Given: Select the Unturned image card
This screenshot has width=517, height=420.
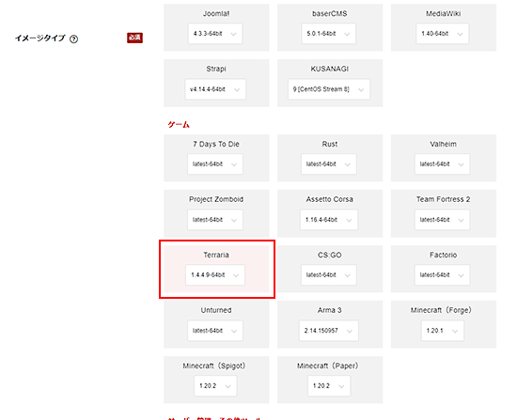Looking at the screenshot, I should [216, 324].
